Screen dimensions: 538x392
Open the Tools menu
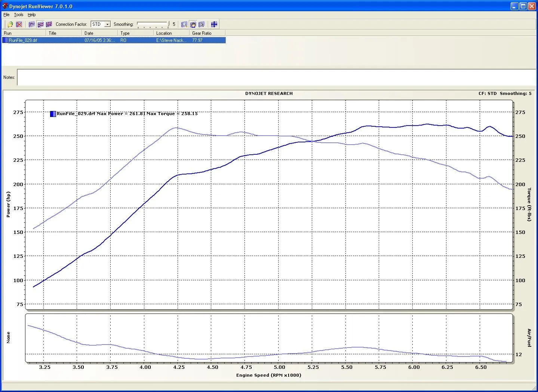pyautogui.click(x=19, y=15)
